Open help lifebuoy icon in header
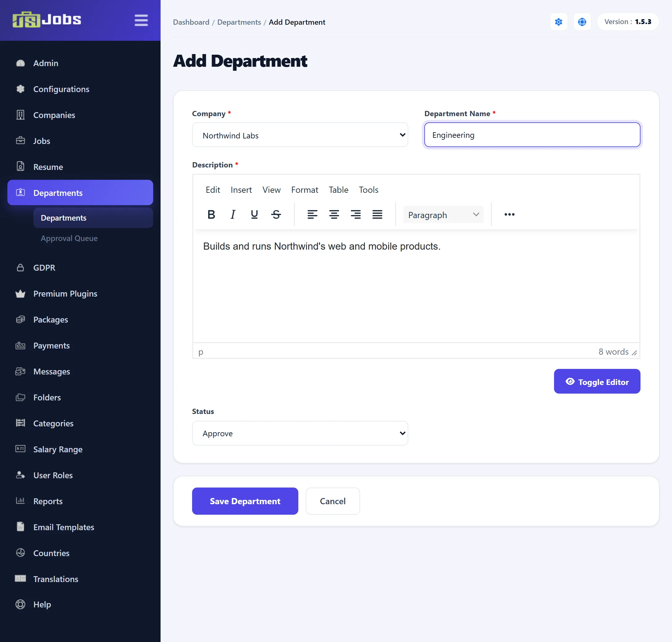This screenshot has height=642, width=672. (x=582, y=22)
